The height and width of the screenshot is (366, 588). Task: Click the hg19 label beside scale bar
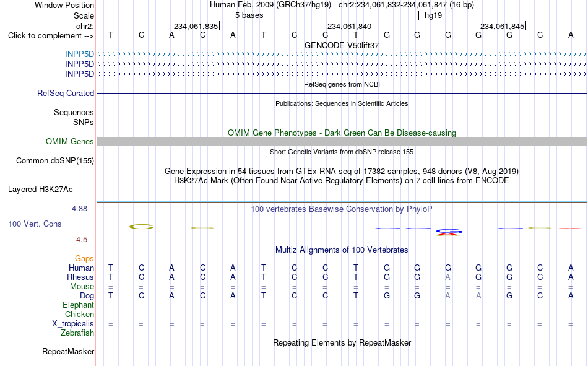point(433,15)
